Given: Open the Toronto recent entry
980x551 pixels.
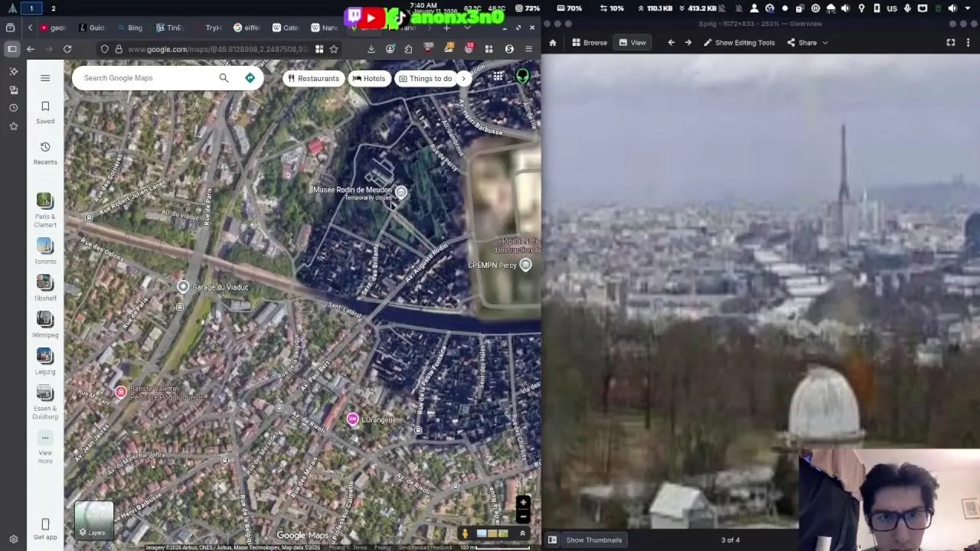Looking at the screenshot, I should click(45, 251).
